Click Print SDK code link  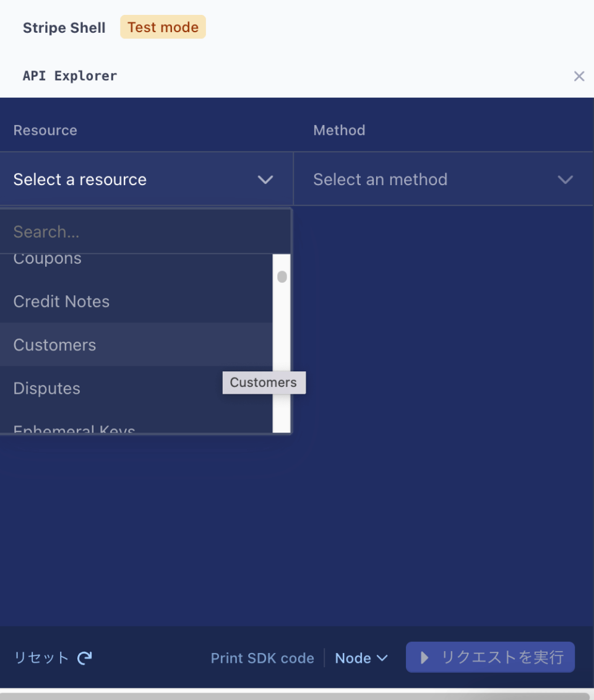tap(262, 658)
